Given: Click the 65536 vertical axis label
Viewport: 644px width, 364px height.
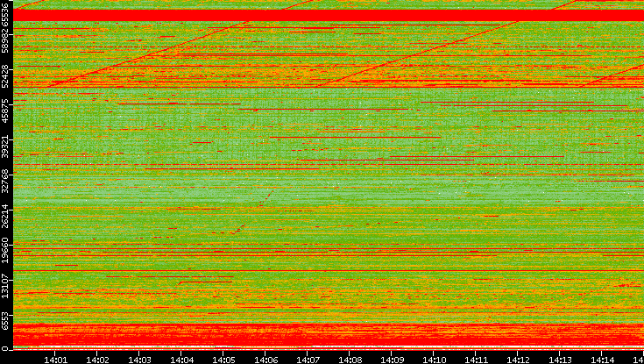Looking at the screenshot, I should pyautogui.click(x=5, y=13).
